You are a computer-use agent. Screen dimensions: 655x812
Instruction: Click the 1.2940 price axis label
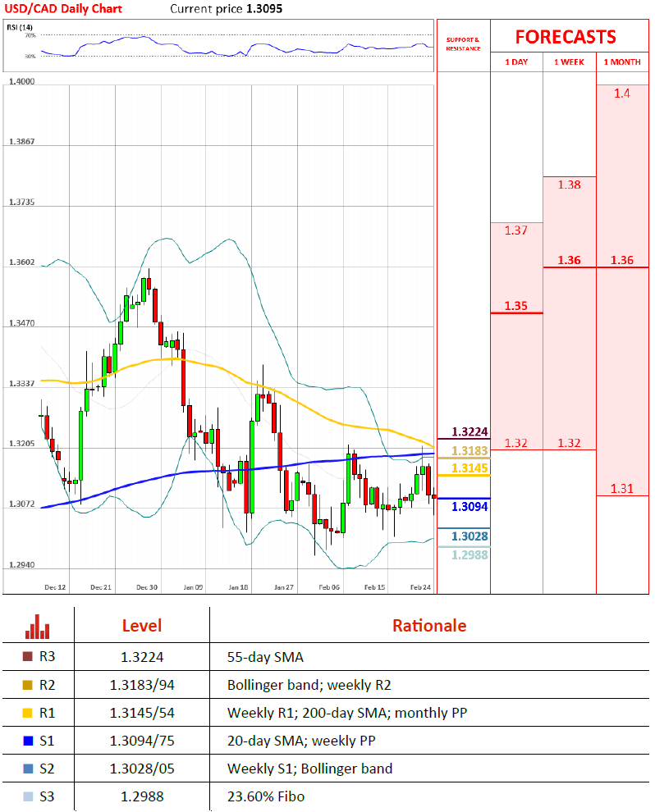[x=22, y=564]
